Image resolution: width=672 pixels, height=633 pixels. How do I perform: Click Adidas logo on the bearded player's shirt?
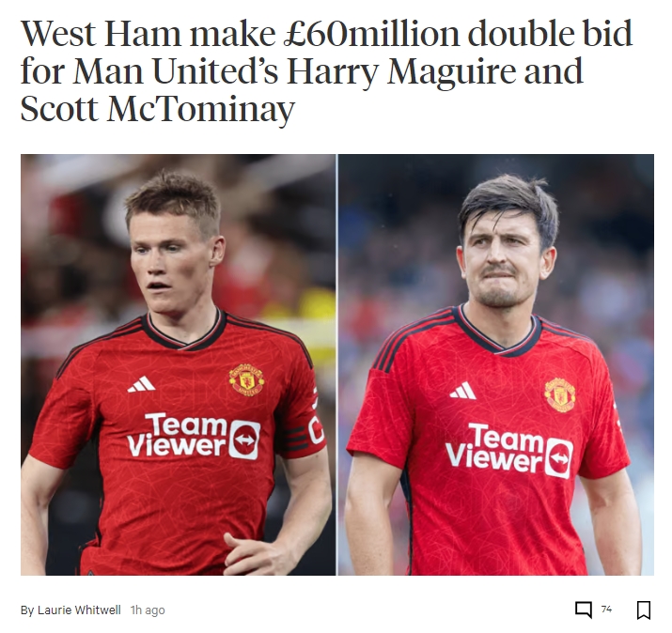tap(462, 391)
